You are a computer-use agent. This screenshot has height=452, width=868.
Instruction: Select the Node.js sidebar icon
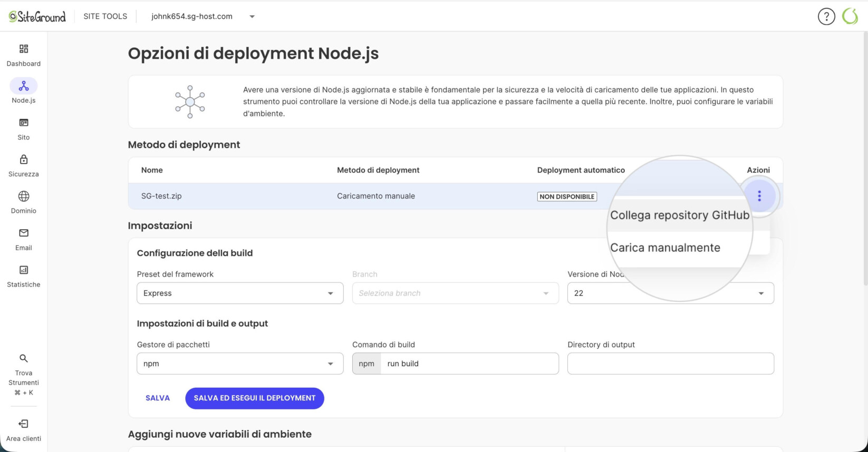(24, 86)
